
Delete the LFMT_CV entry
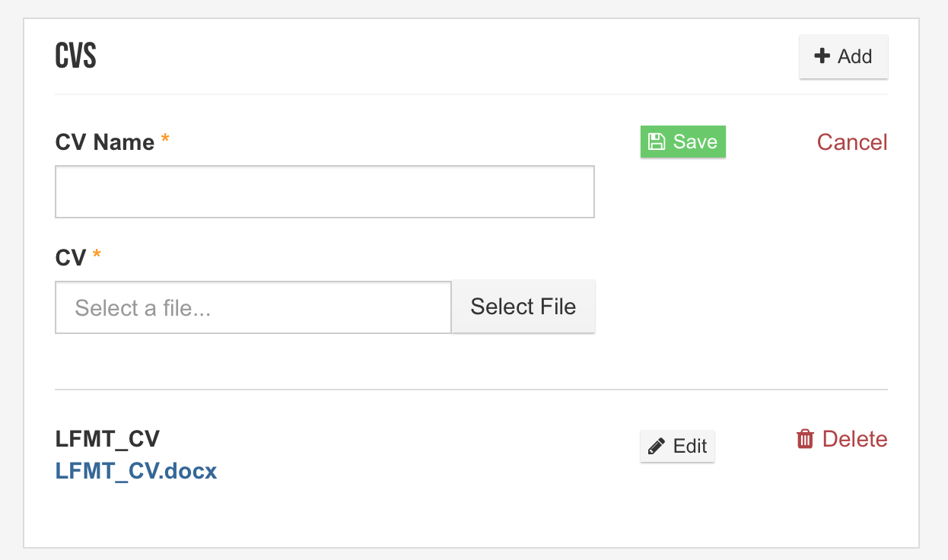click(842, 439)
